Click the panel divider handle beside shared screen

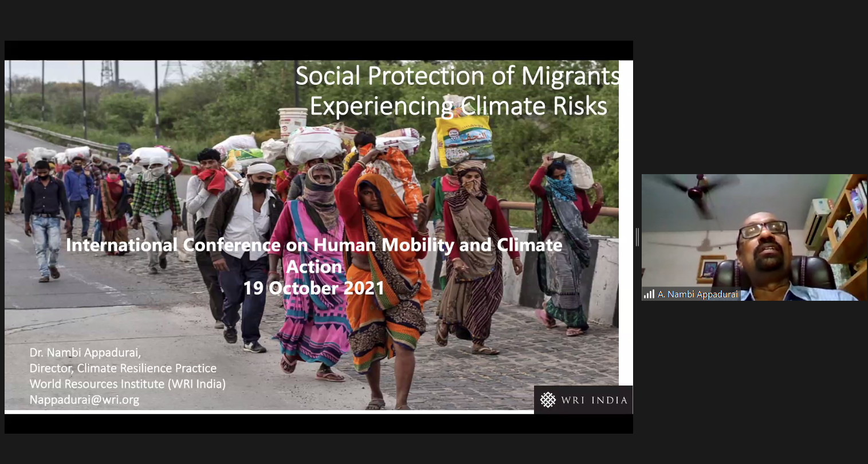637,237
